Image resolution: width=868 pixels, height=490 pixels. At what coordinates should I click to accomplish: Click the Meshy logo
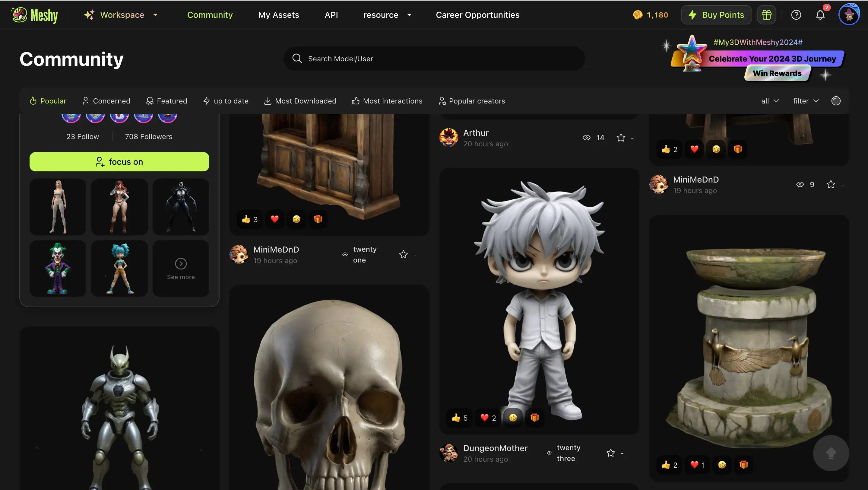coord(34,14)
